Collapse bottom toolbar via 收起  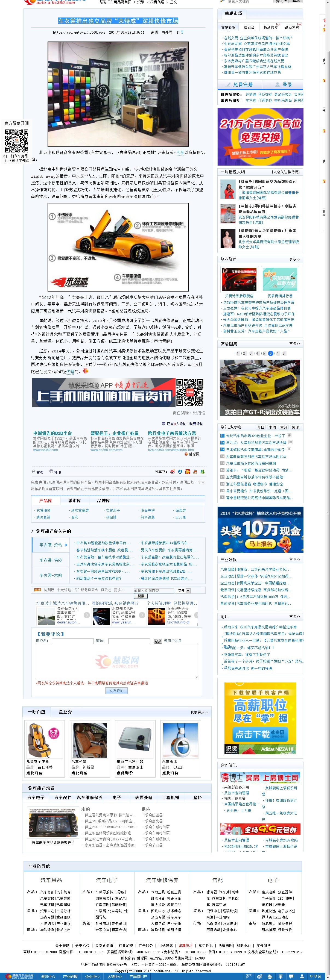coord(316,976)
